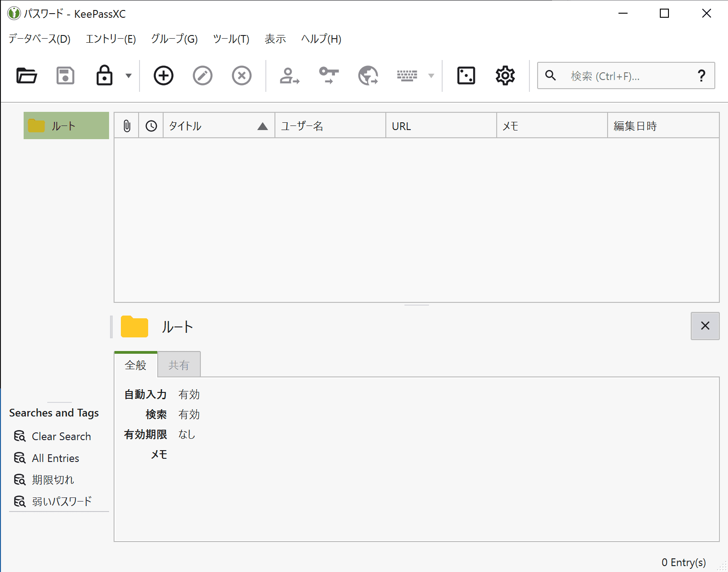Show 弱いパスワード weak passwords

[53, 502]
